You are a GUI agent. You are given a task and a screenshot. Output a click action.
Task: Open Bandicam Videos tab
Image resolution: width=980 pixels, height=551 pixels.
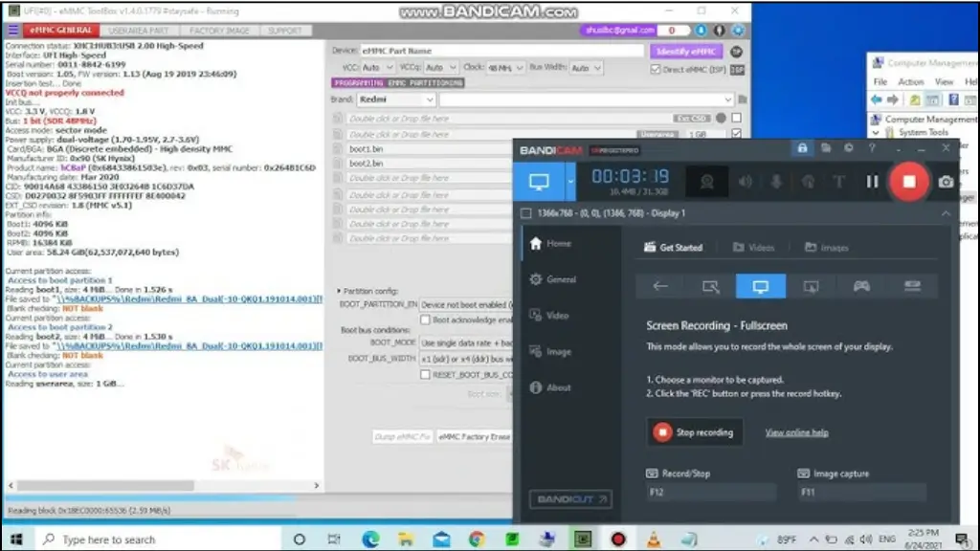[x=754, y=248]
